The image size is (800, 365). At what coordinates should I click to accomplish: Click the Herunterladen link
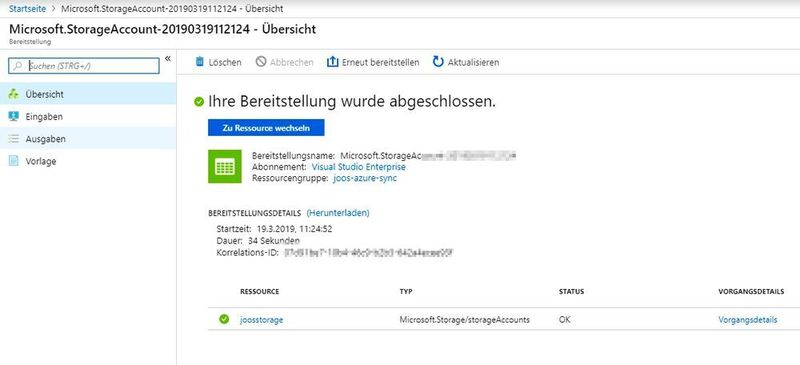click(x=338, y=213)
